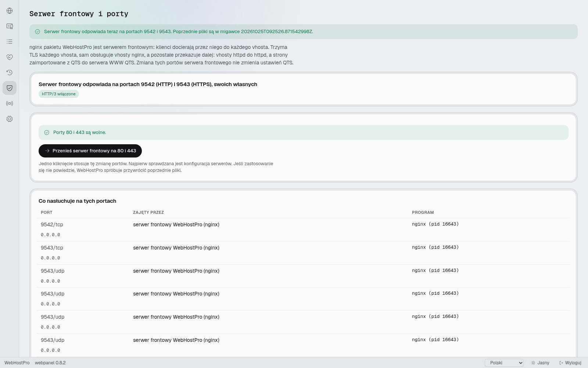Click the sun icon beside Jasny
The width and height of the screenshot is (588, 368).
pos(533,363)
